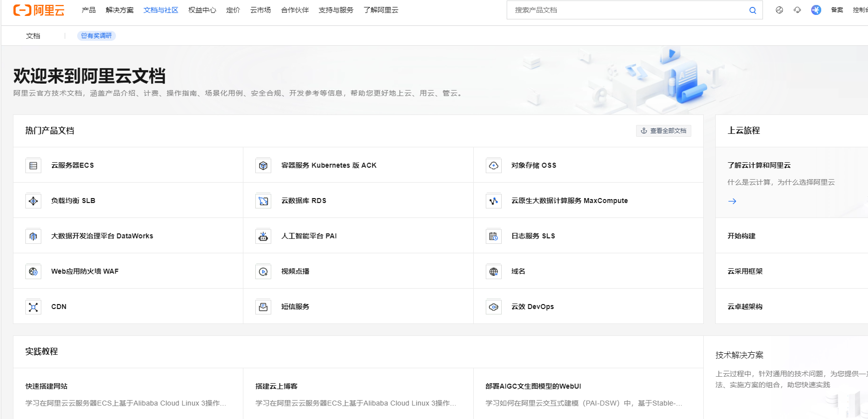868x419 pixels.
Task: Open 人工智能平台 PAI link
Action: click(309, 236)
